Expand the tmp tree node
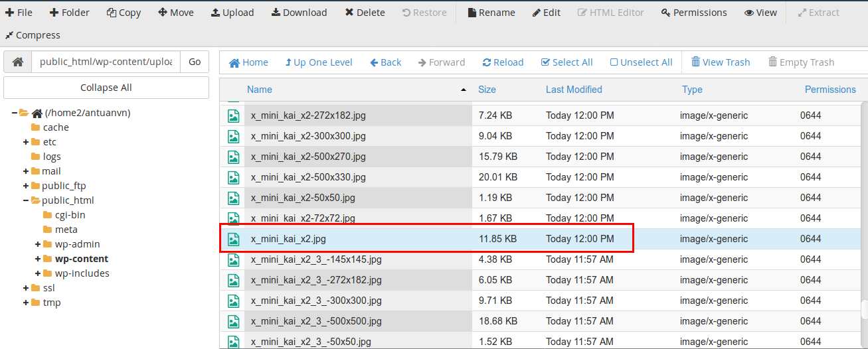 click(26, 303)
